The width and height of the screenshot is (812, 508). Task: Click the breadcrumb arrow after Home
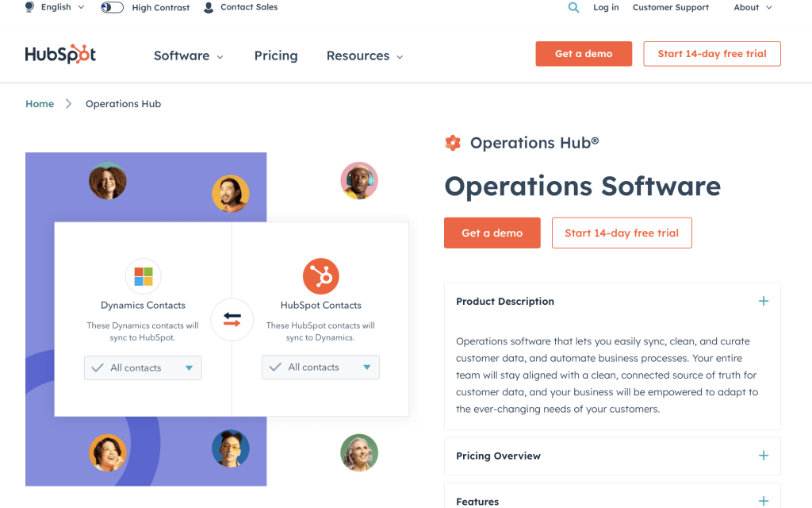point(68,104)
